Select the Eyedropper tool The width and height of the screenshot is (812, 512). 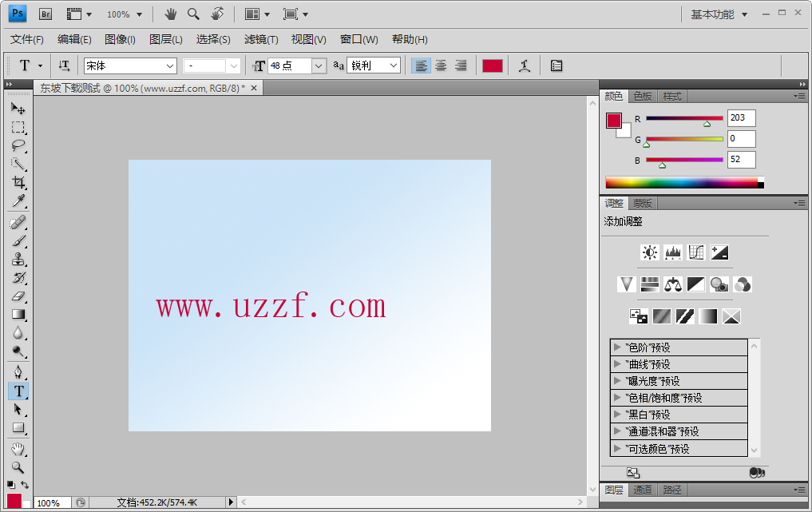[x=18, y=200]
